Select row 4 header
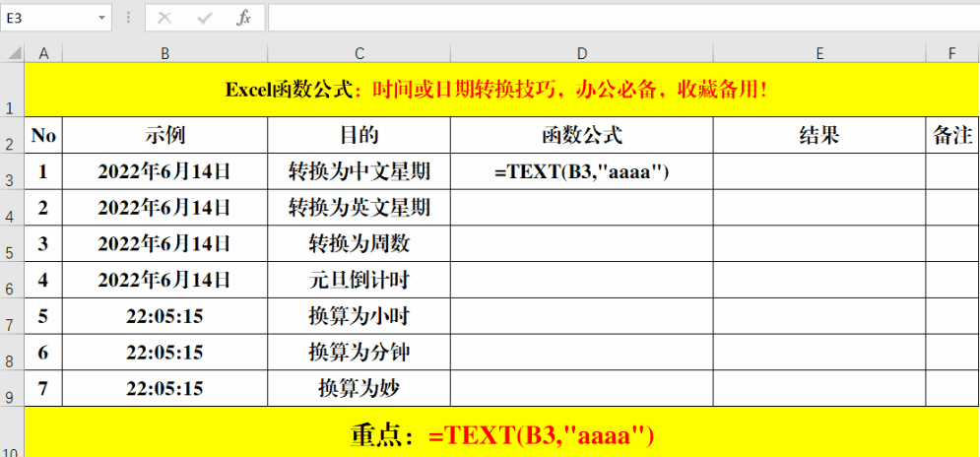The width and height of the screenshot is (980, 457). click(13, 208)
